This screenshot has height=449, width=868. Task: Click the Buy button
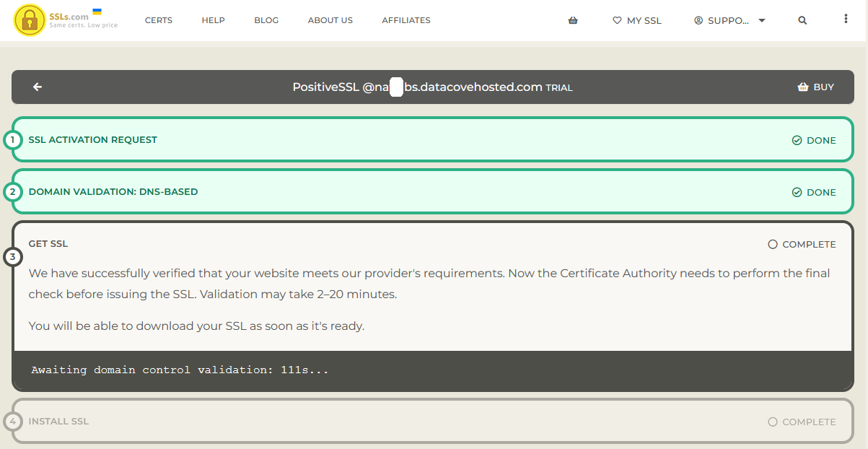[x=815, y=87]
